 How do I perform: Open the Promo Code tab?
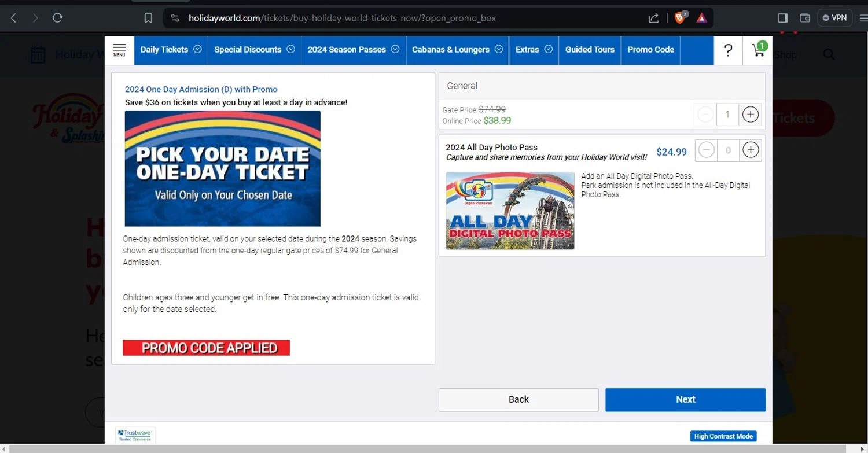pos(650,50)
